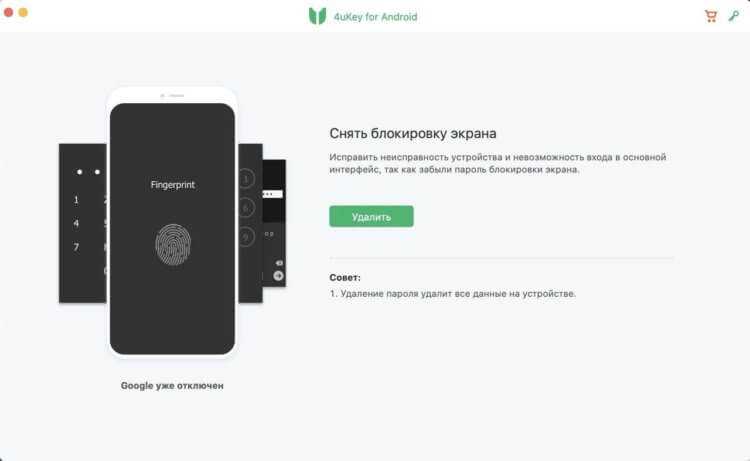Click the green Удалить button
This screenshot has height=461, width=750.
[371, 217]
